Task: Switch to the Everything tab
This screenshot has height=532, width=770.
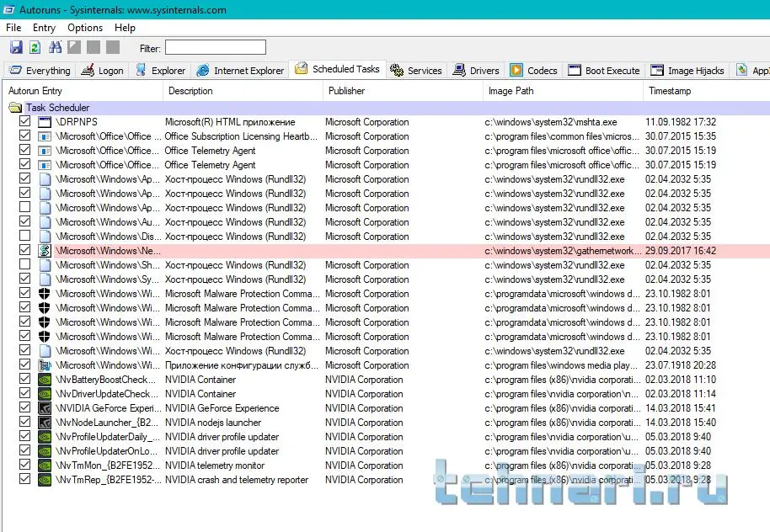Action: 40,70
